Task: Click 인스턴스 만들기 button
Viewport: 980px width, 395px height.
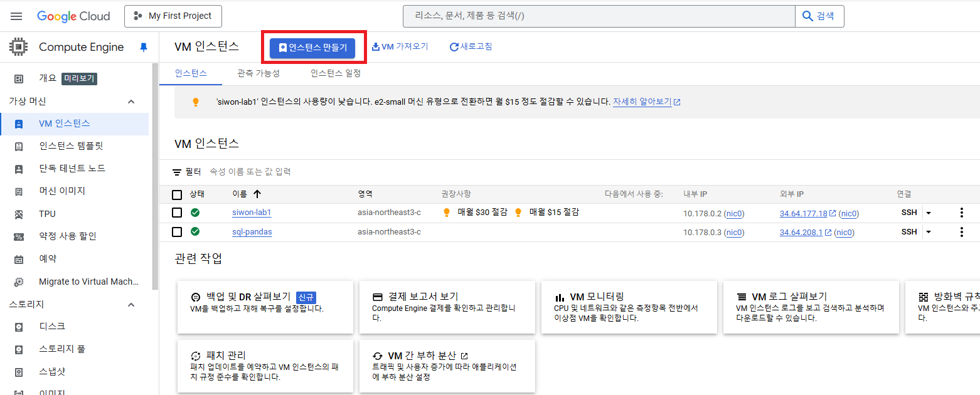Action: coord(312,47)
